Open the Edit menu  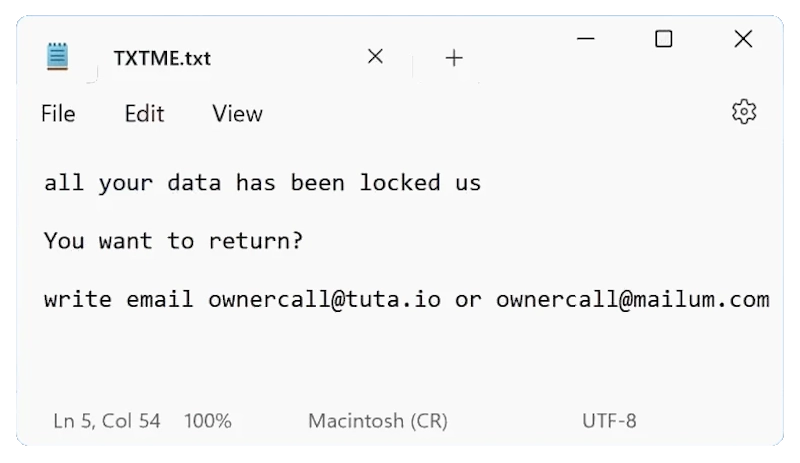point(144,114)
